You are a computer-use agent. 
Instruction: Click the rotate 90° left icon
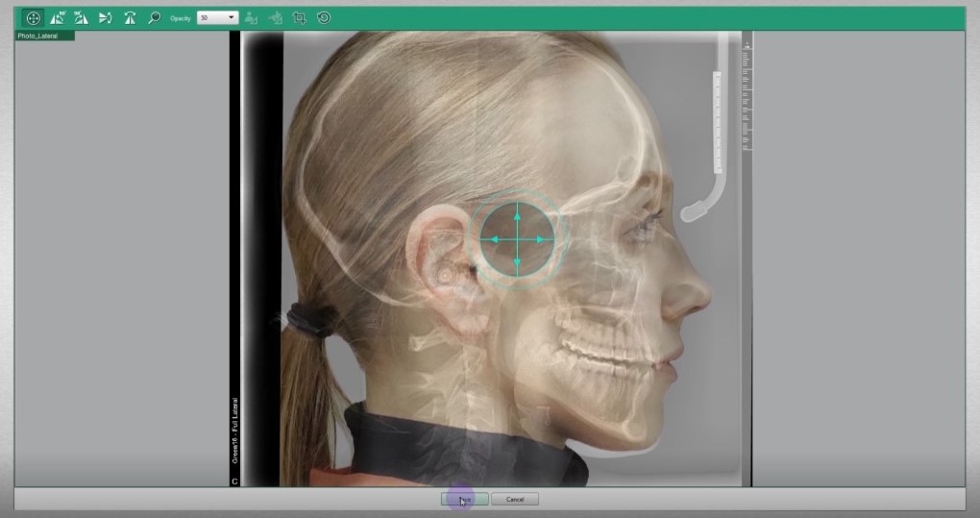click(x=57, y=18)
